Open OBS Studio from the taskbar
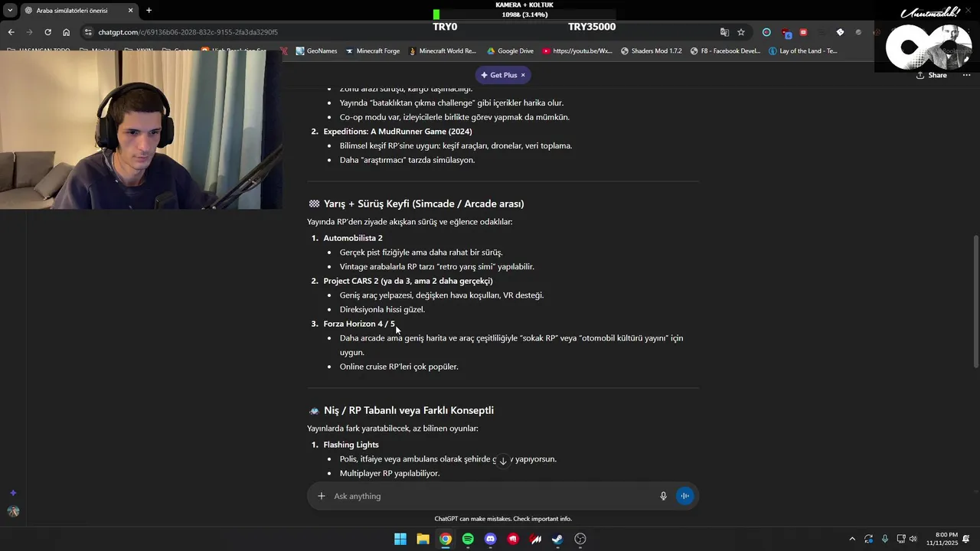This screenshot has height=551, width=980. click(x=580, y=539)
